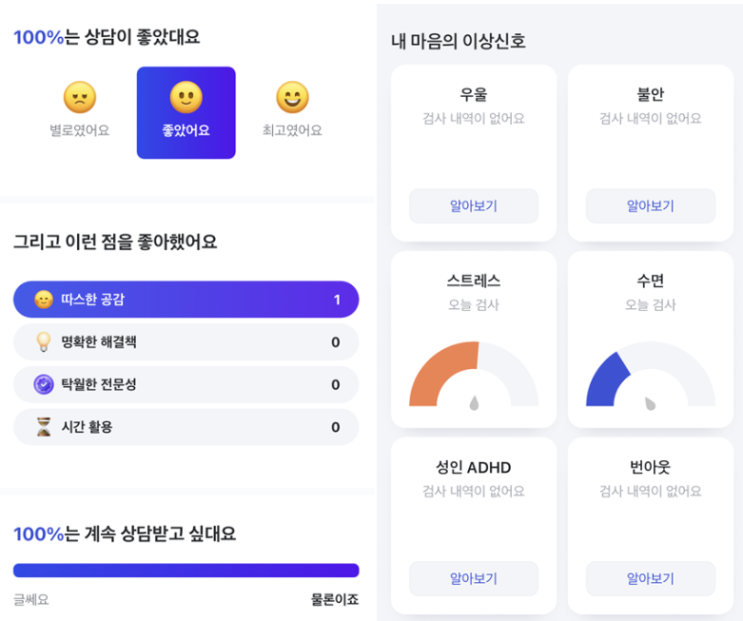Screen dimensions: 743x621
Task: Click the smiley icon beside 따스한 공감
Action: [44, 299]
